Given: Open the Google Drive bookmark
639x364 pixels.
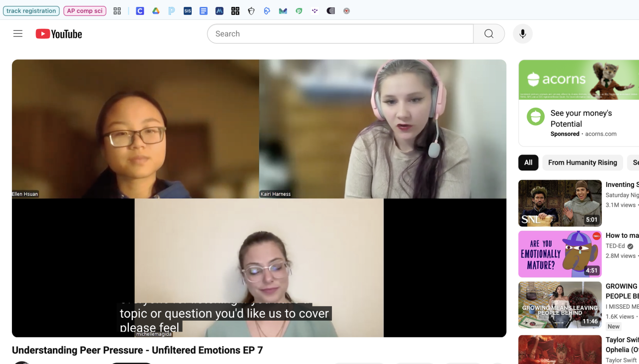Looking at the screenshot, I should [x=156, y=11].
